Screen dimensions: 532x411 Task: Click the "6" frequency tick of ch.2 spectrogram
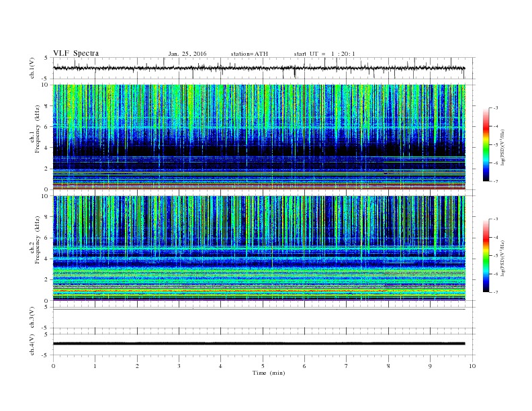(47, 238)
